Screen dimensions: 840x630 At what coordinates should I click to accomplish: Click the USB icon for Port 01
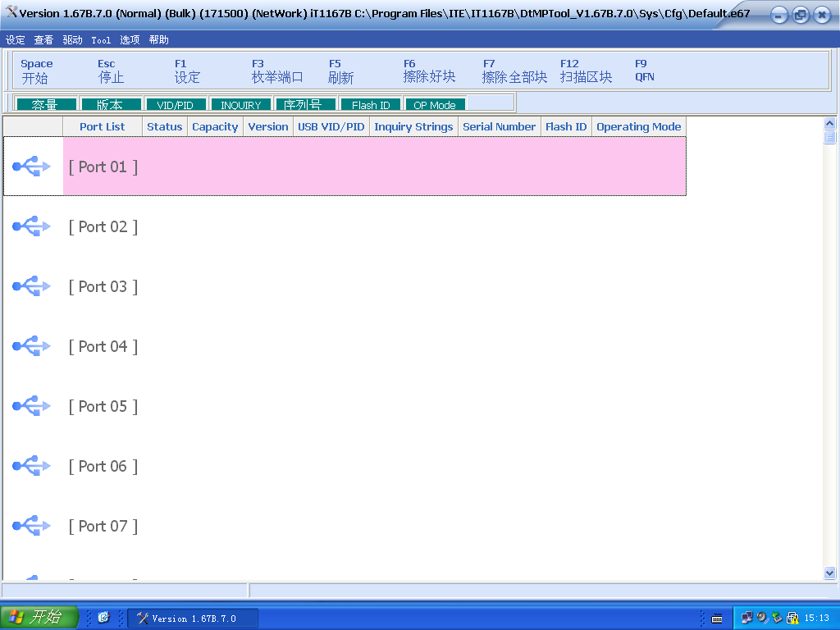pyautogui.click(x=32, y=167)
